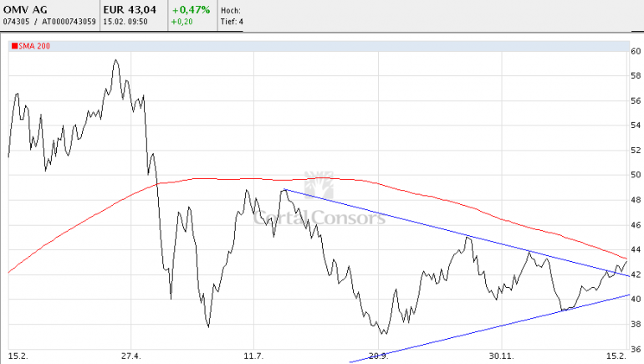644x364 pixels.
Task: Click the 48 price axis label
Action: (x=636, y=200)
